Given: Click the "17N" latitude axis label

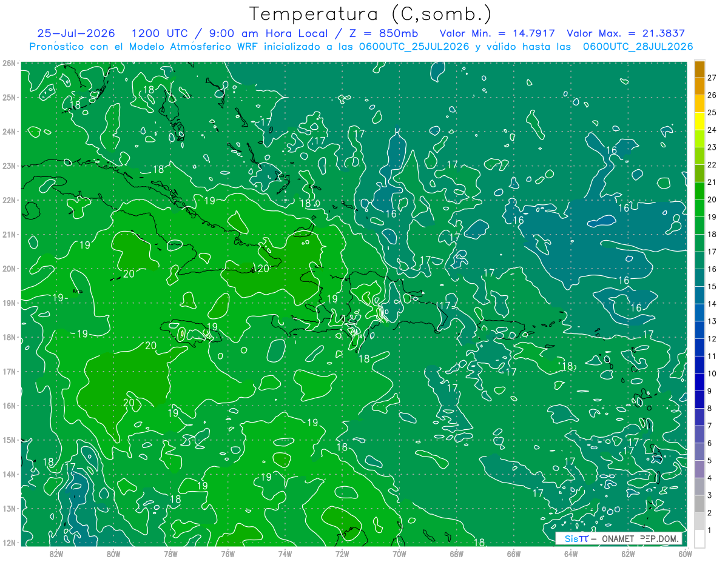Looking at the screenshot, I should [x=9, y=371].
